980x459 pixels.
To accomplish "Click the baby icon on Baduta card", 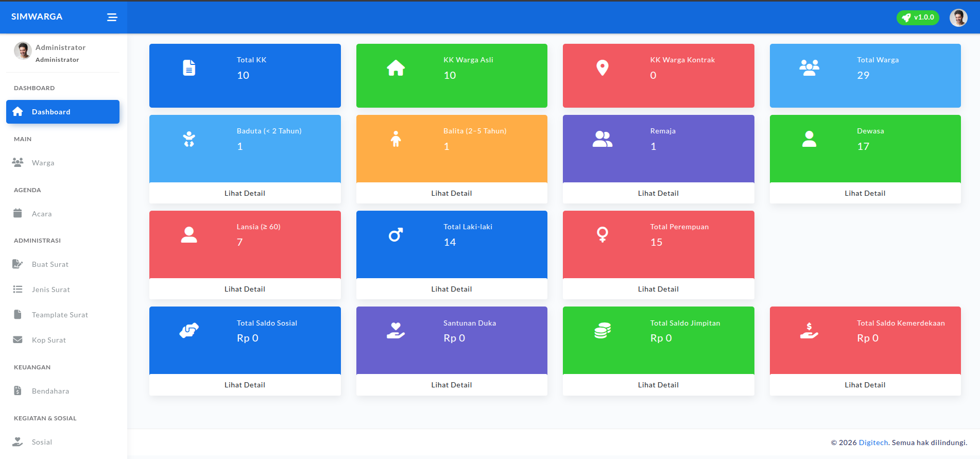I will [x=189, y=139].
